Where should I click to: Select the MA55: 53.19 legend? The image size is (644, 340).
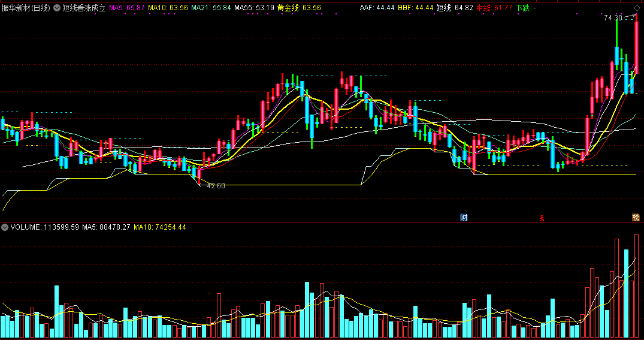[254, 8]
